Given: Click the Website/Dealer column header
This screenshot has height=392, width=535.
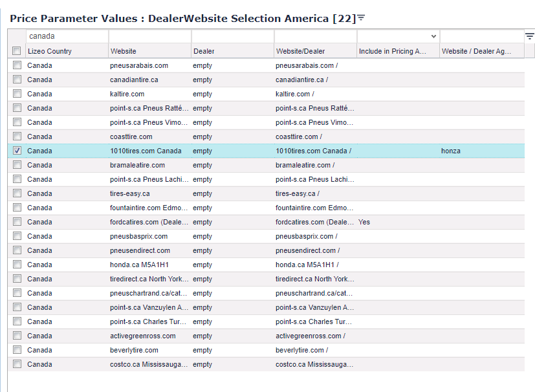Looking at the screenshot, I should (314, 51).
